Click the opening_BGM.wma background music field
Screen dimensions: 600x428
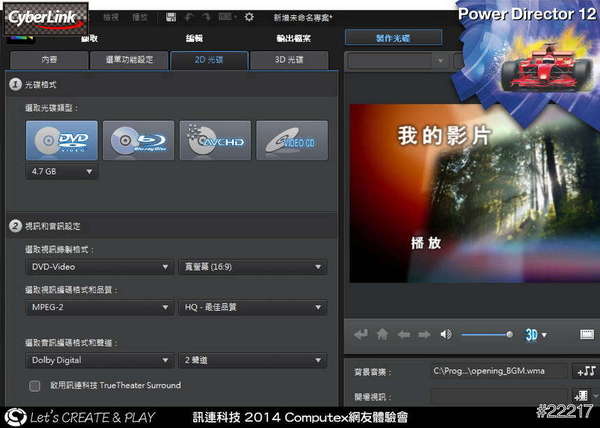[x=500, y=371]
